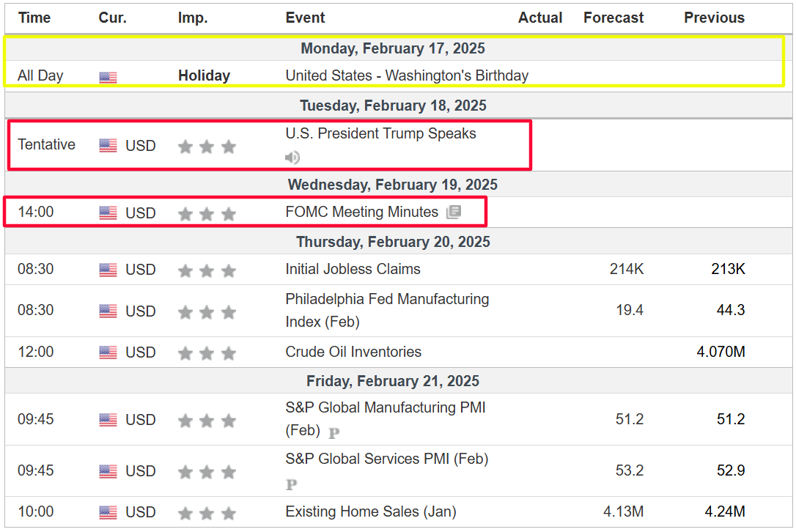Image resolution: width=796 pixels, height=532 pixels.
Task: Click importance stars in Crude Oil Inventories row
Action: 207,354
